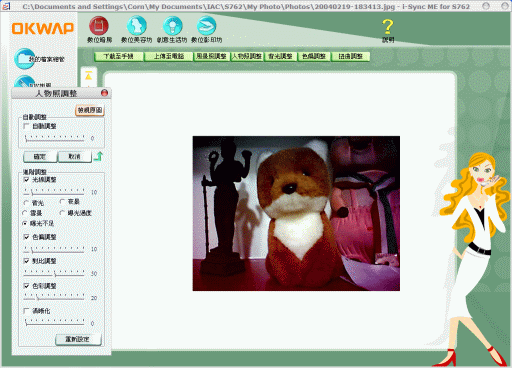
Task: Select the 曝光過度 overexposed radio option
Action: [62, 213]
